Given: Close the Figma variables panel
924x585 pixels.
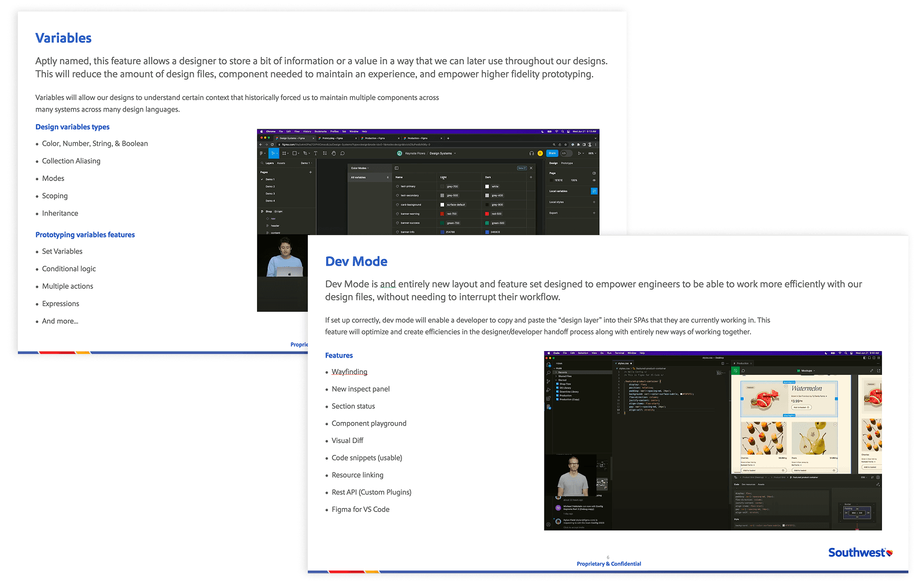Looking at the screenshot, I should [531, 168].
